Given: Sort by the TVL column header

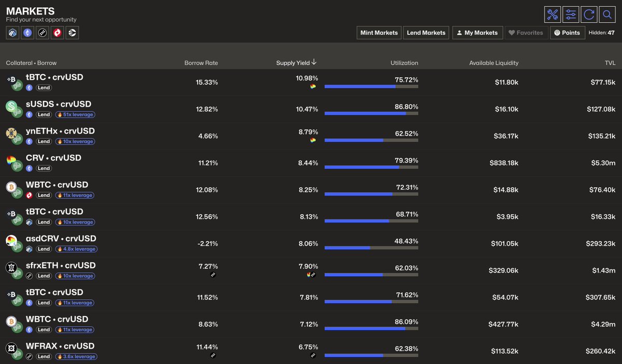Looking at the screenshot, I should tap(610, 63).
